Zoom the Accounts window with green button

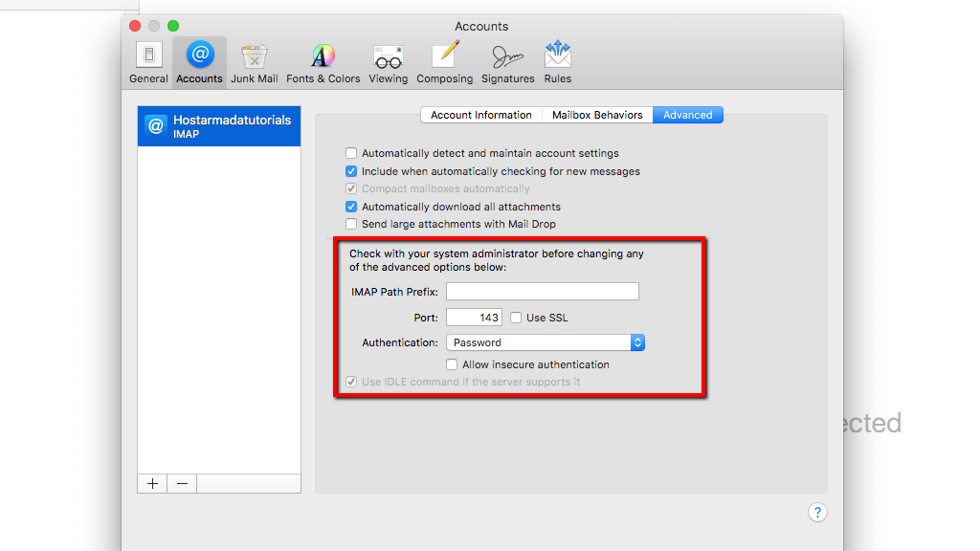point(173,26)
